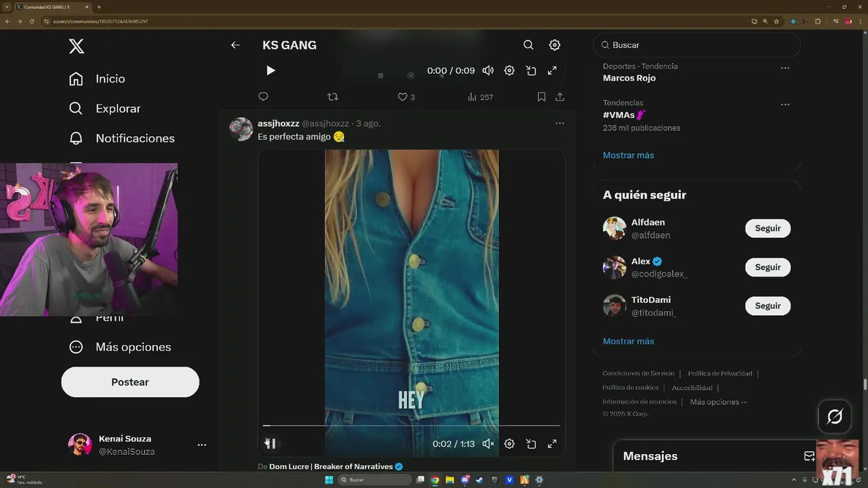Pause the denim vest video

[x=271, y=444]
